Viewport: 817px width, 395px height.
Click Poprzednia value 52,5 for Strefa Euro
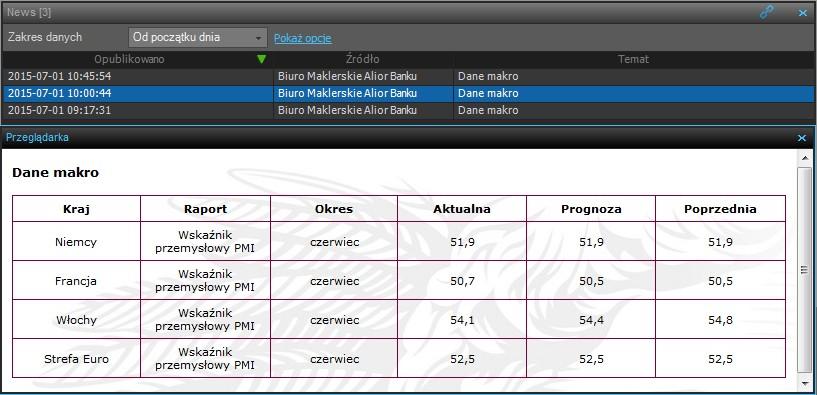coord(721,359)
